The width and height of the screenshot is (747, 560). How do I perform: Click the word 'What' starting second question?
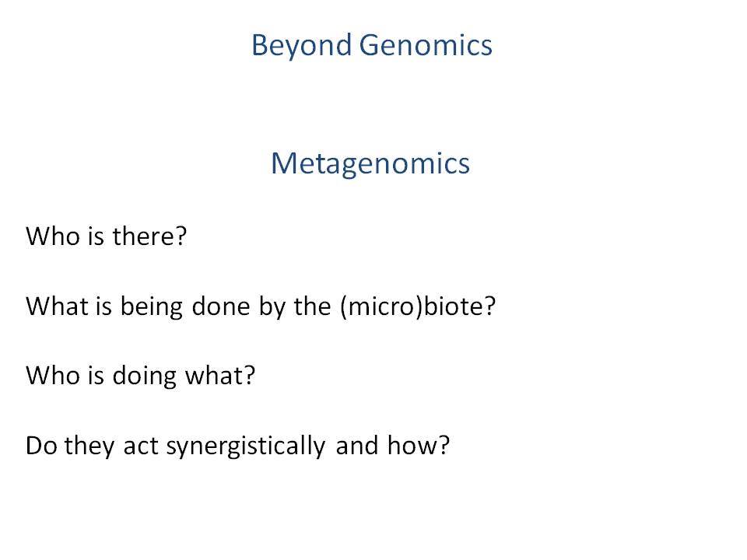tap(57, 306)
